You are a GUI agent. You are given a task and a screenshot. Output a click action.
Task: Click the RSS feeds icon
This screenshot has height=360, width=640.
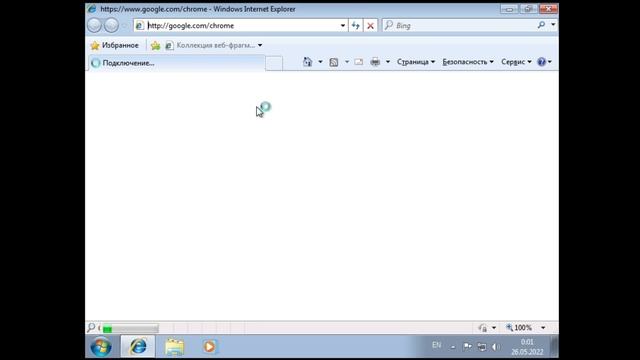[x=334, y=62]
